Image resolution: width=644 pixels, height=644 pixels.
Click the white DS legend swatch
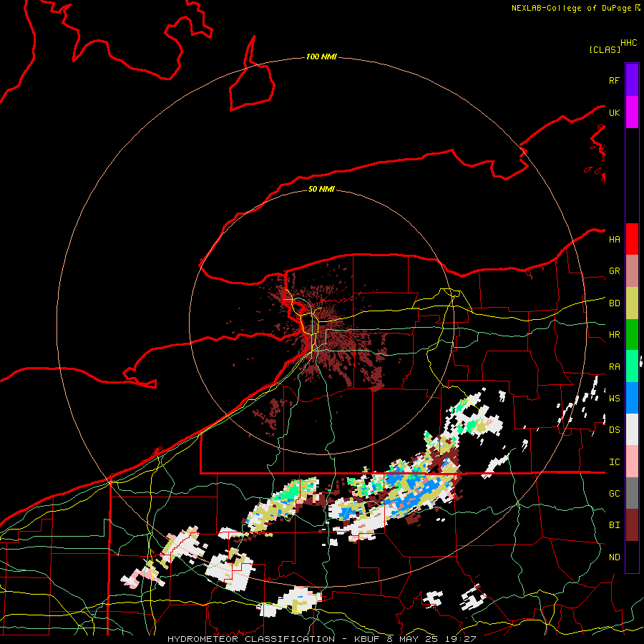[632, 429]
